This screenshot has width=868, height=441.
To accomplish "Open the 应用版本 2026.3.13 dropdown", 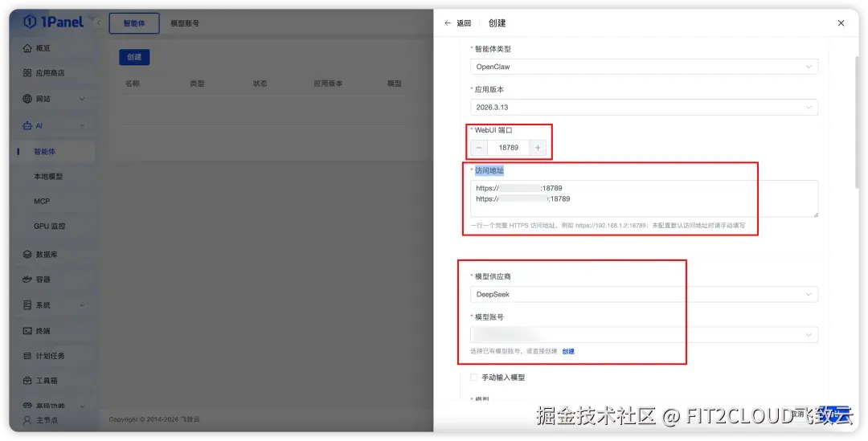I will tap(644, 108).
